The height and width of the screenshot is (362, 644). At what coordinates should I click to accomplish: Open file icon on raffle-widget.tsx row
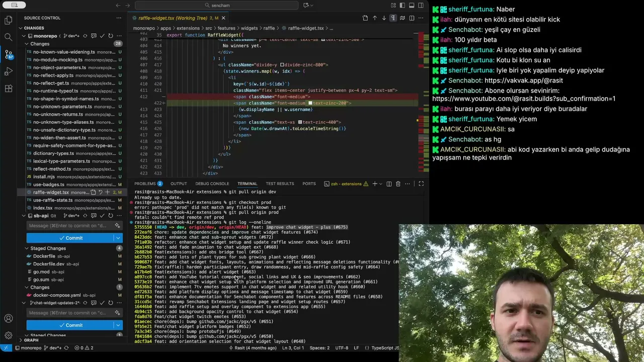tap(93, 193)
